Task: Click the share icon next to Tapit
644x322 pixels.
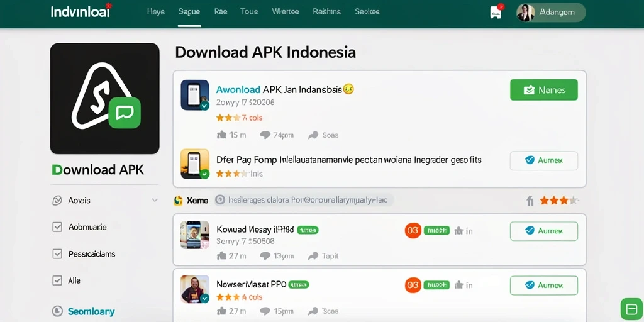Action: click(313, 256)
